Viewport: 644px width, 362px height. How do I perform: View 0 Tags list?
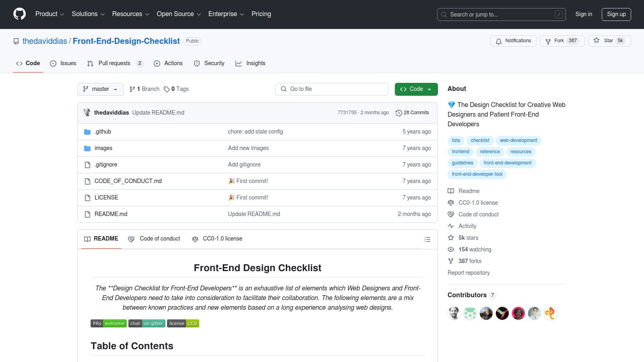pos(176,89)
